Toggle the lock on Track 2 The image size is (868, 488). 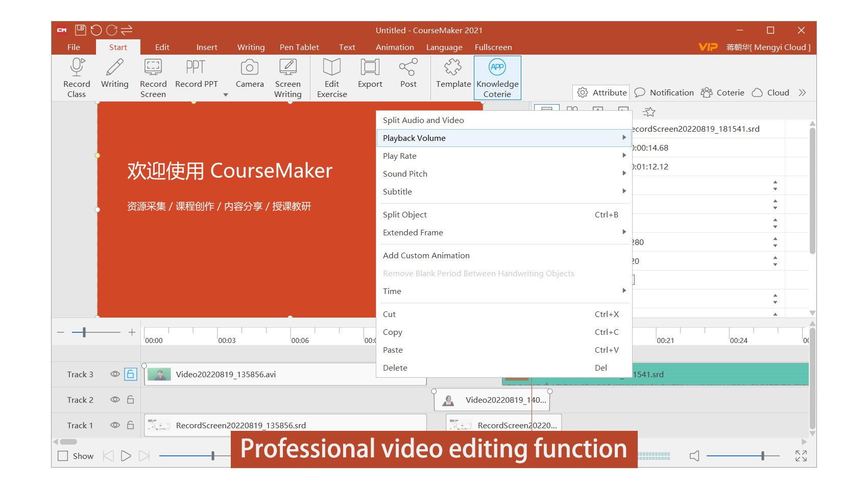[x=131, y=400]
